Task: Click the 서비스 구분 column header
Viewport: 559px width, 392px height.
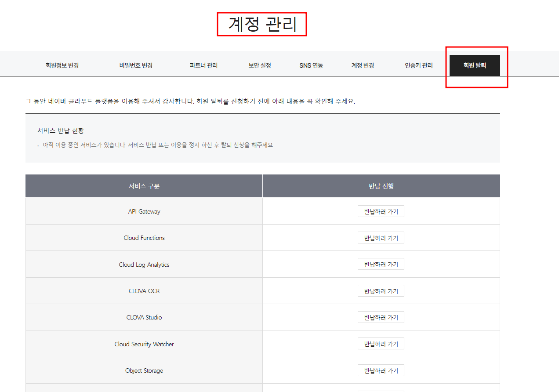Action: pos(144,185)
